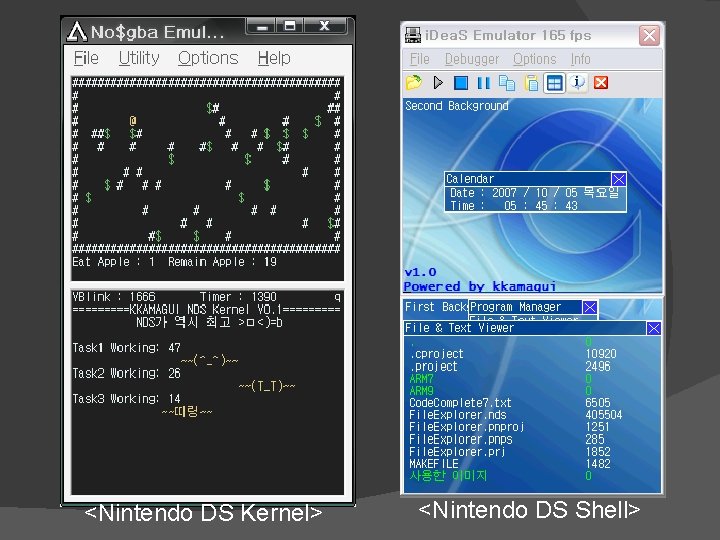Click the open ROM folder icon
Viewport: 720px width, 540px height.
(x=414, y=83)
